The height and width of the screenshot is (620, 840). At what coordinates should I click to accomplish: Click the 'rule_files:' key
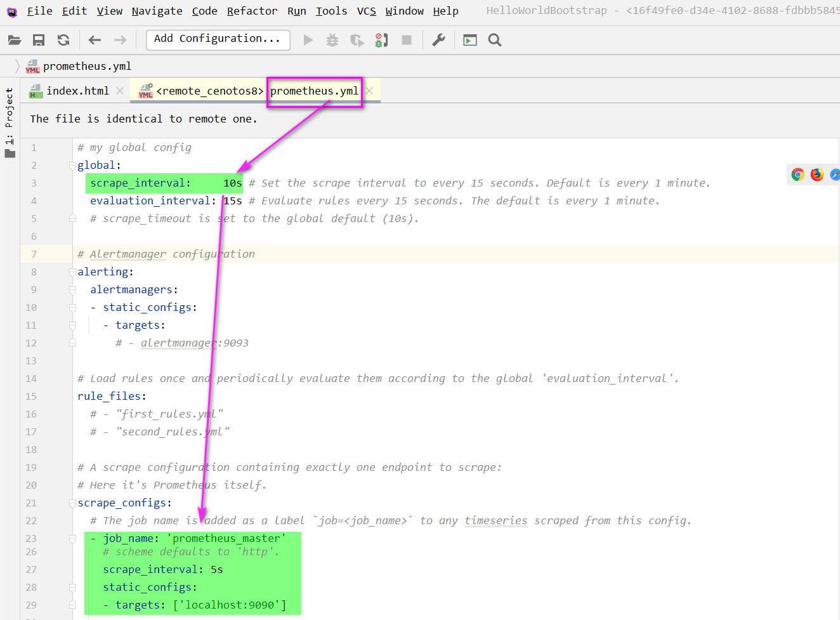pyautogui.click(x=112, y=397)
